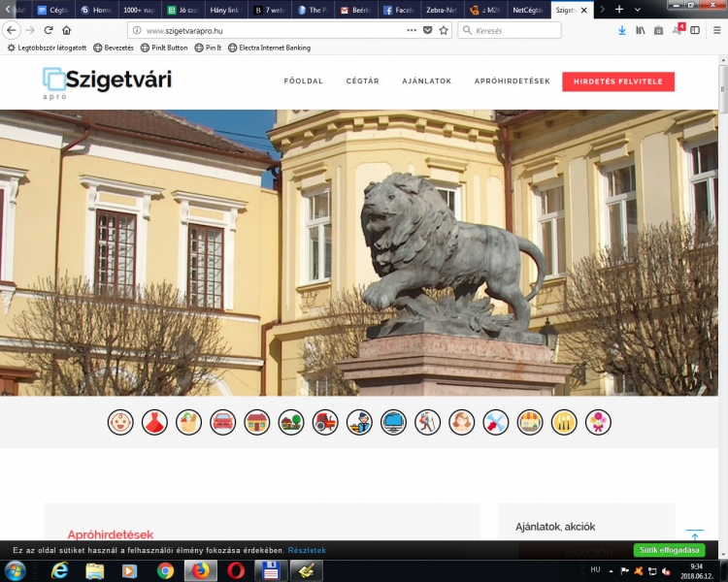Open the PinIt Button bookmark

click(x=164, y=48)
